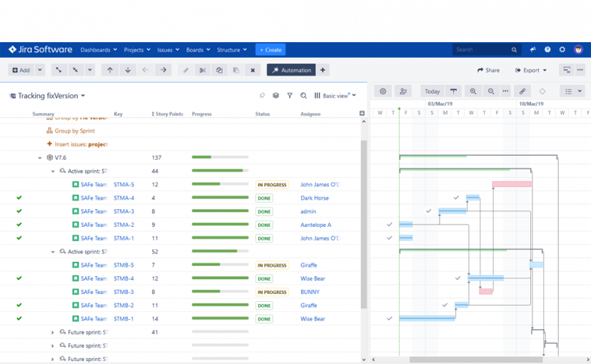Collapse the second Active sprint group

53,252
